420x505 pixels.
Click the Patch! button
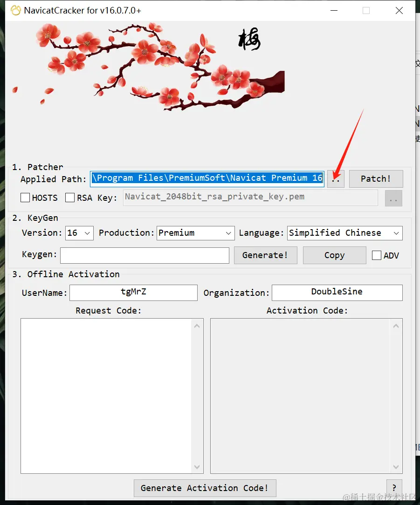376,179
